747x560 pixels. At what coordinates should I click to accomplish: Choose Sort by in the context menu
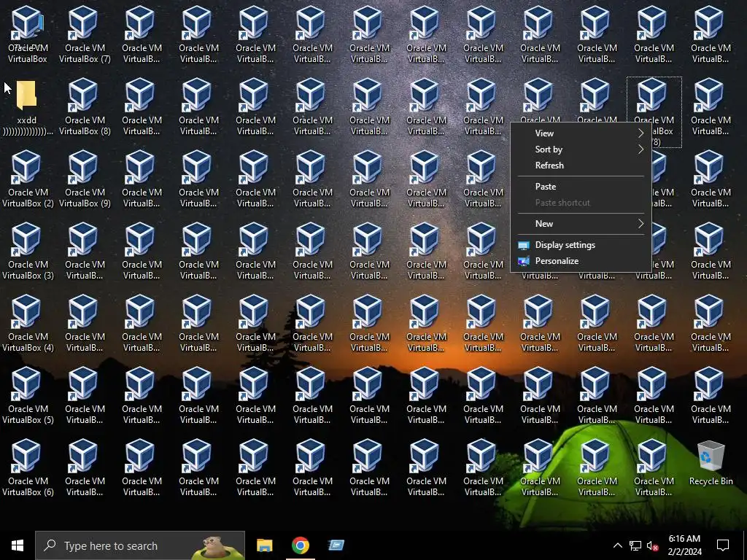coord(581,149)
